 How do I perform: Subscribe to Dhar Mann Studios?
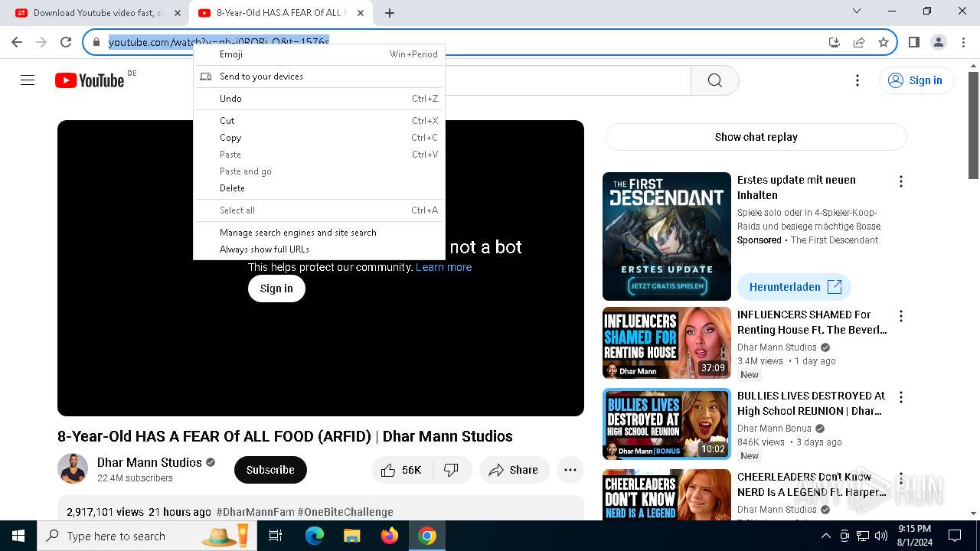270,470
